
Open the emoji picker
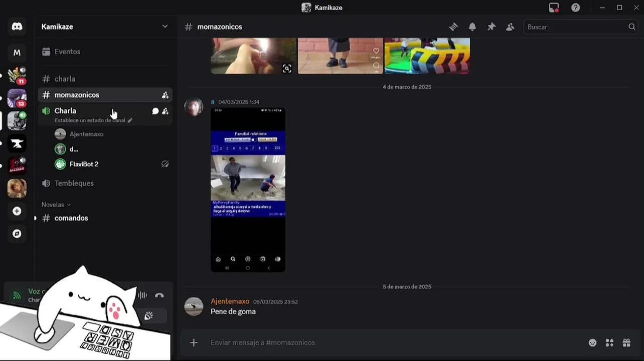[593, 343]
